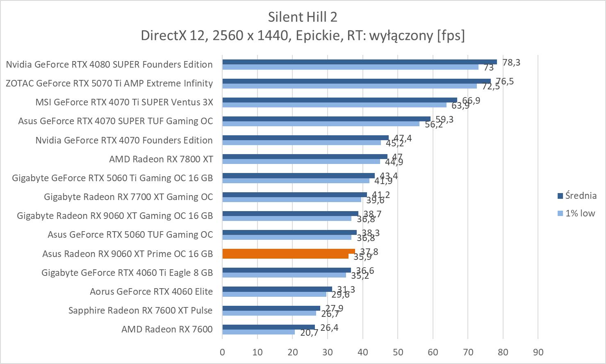Viewport: 606px width, 364px height.
Task: Click the 90 tick on the horizontal axis
Action: click(538, 352)
